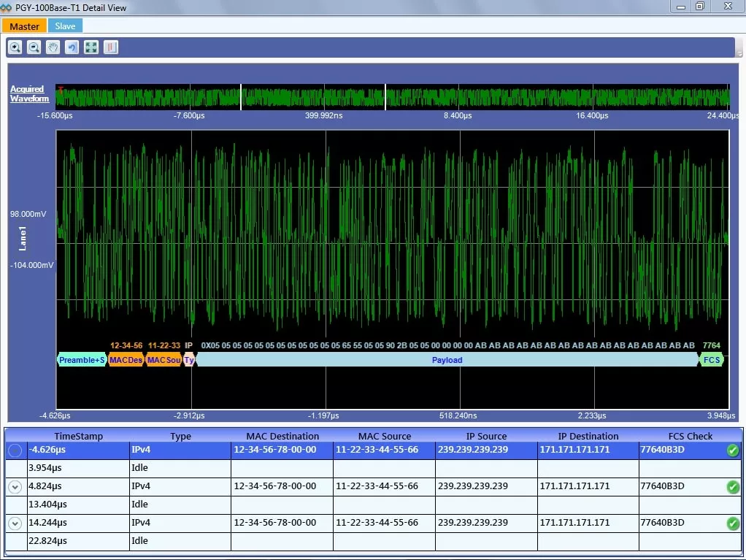The width and height of the screenshot is (746, 560).
Task: Expand the 4.824µs IPv4 packet row
Action: (15, 487)
